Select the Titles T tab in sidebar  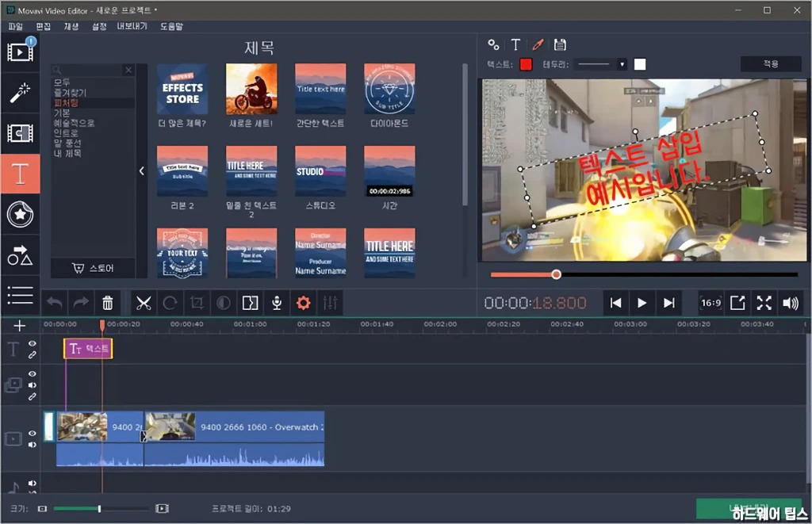20,174
